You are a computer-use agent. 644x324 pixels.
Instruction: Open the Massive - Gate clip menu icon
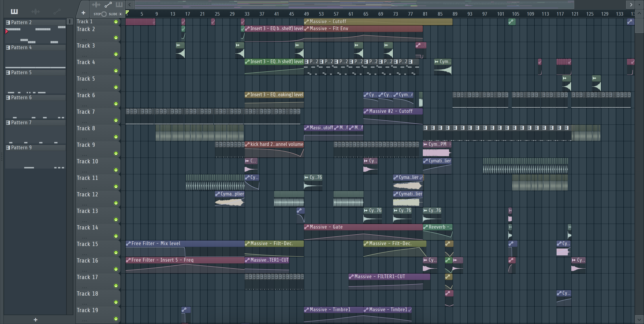[x=307, y=227]
